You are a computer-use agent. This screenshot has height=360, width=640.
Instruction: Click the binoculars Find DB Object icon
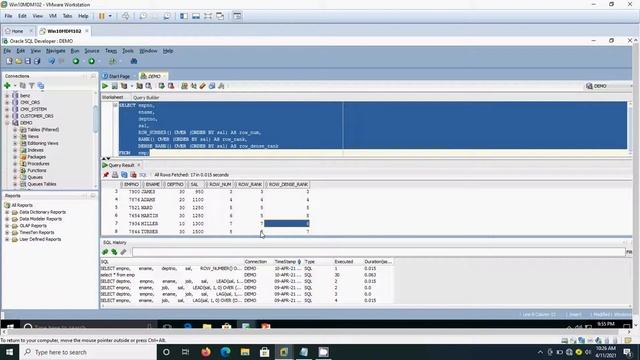133,61
